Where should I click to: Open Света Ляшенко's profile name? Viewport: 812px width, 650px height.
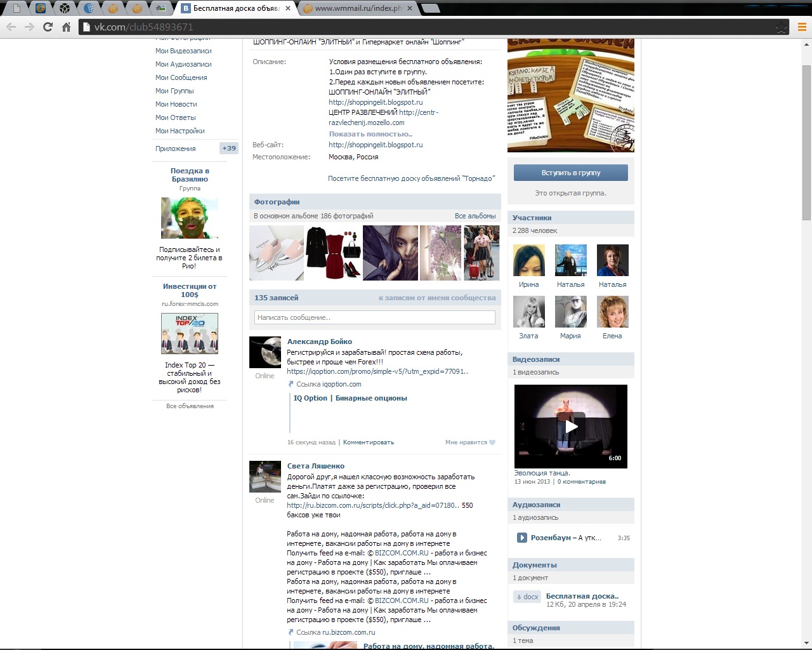pyautogui.click(x=315, y=466)
